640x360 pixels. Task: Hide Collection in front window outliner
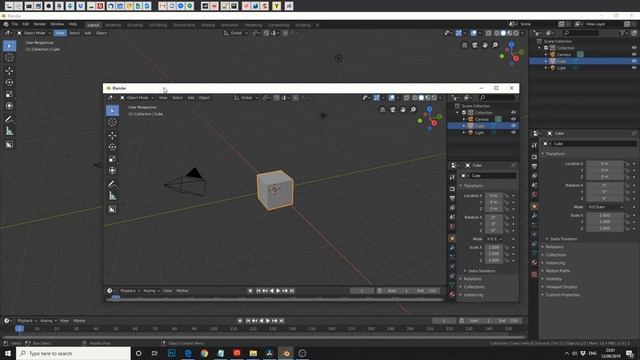(x=513, y=112)
